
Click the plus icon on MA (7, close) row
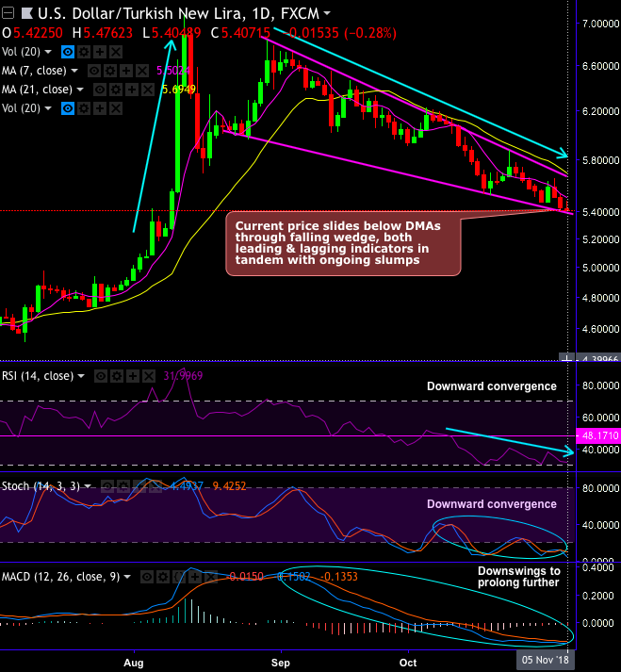click(126, 71)
